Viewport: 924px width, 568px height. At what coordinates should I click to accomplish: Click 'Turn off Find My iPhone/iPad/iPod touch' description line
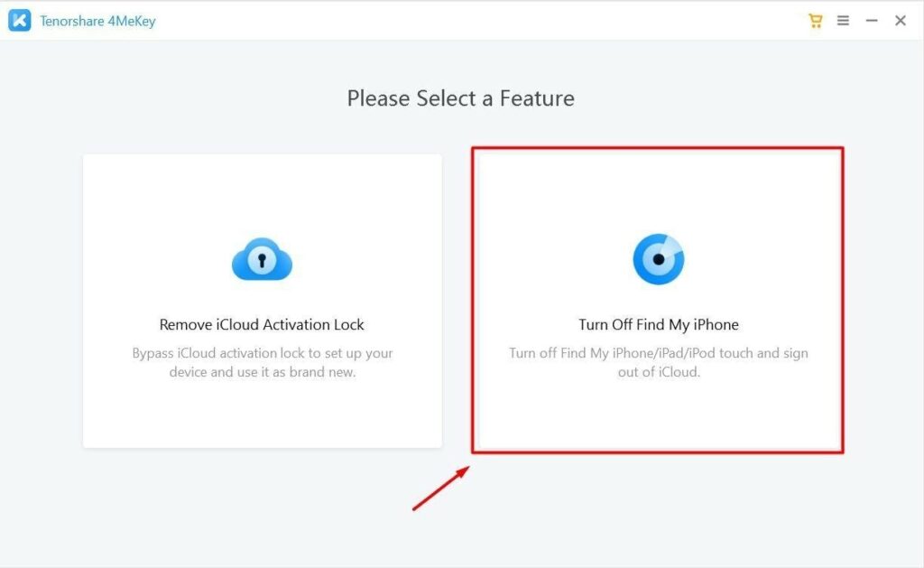point(658,353)
